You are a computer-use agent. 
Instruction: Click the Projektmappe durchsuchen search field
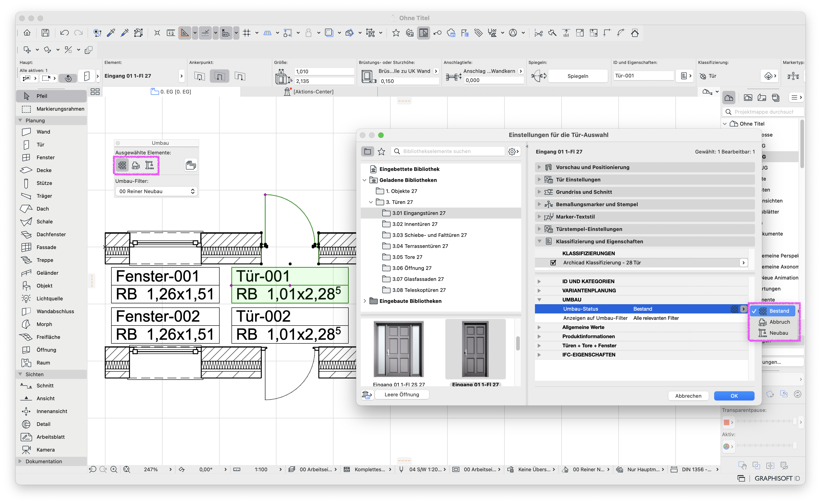763,112
